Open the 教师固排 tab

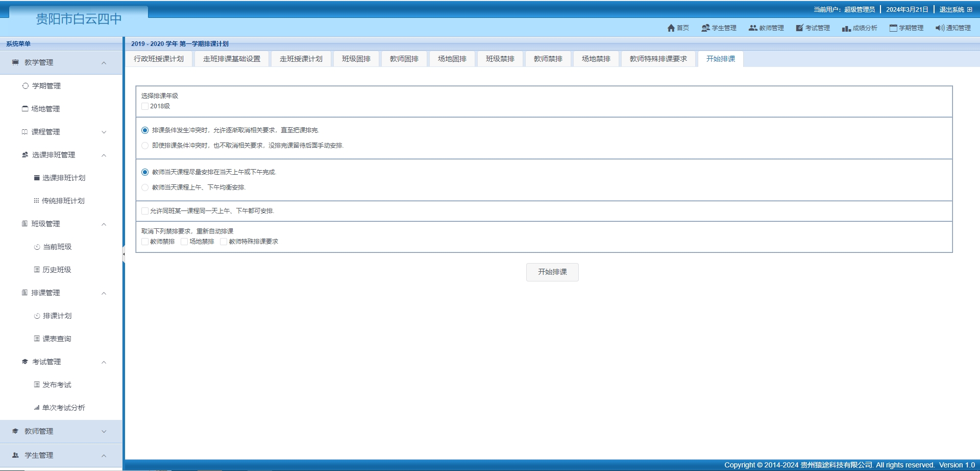tap(404, 59)
